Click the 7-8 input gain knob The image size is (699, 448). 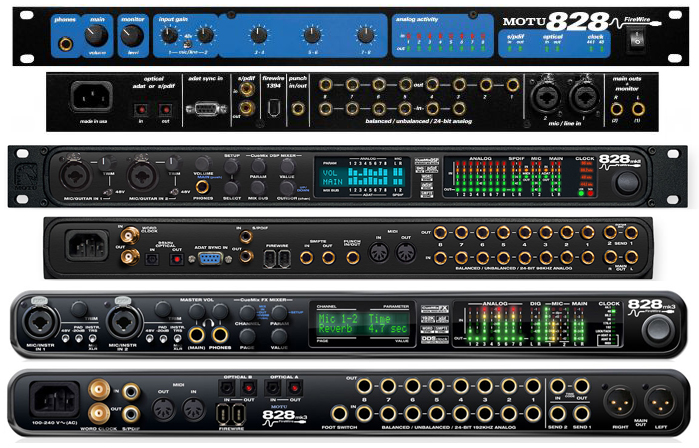point(365,34)
